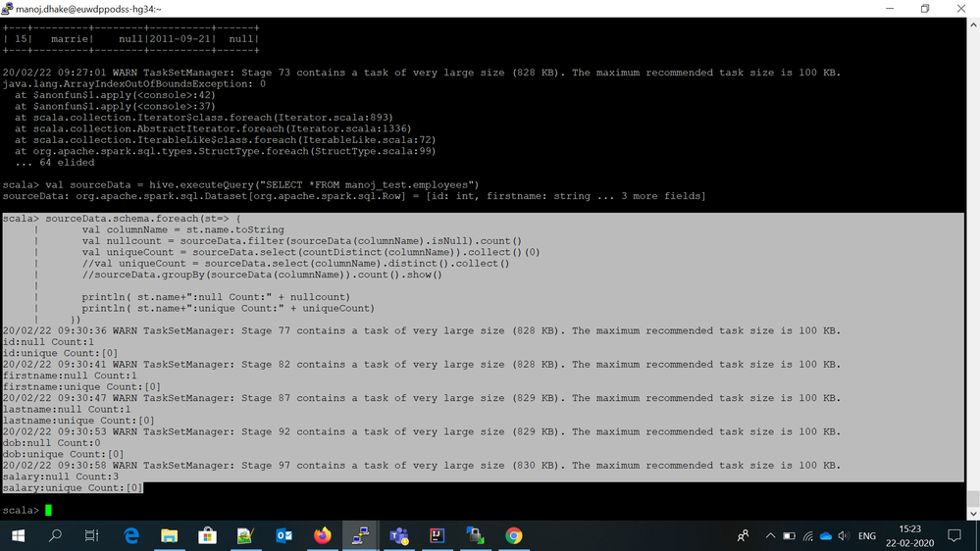The height and width of the screenshot is (551, 980).
Task: Show hidden system tray icons
Action: [771, 536]
